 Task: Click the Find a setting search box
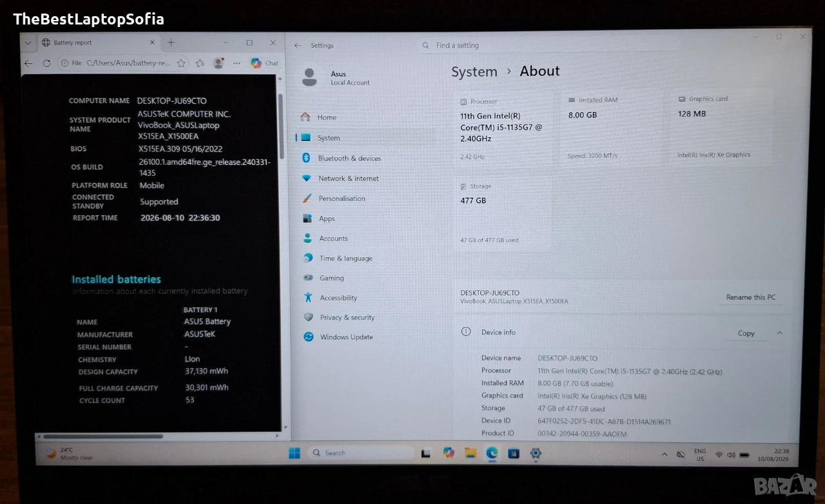point(548,46)
